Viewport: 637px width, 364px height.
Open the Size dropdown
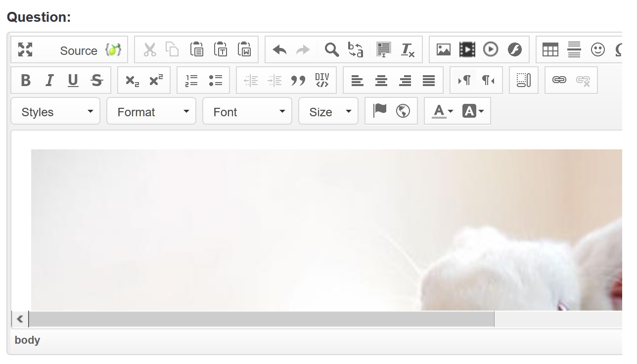[328, 112]
